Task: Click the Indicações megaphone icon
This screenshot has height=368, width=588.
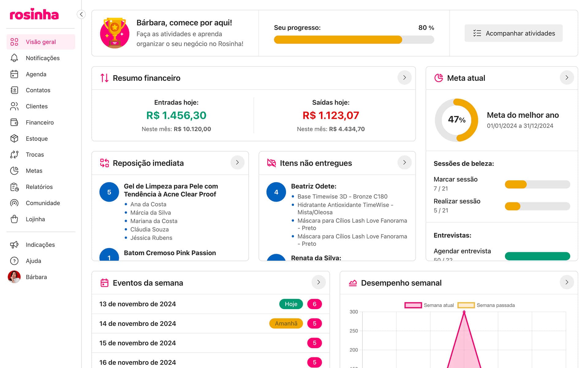Action: (x=14, y=245)
